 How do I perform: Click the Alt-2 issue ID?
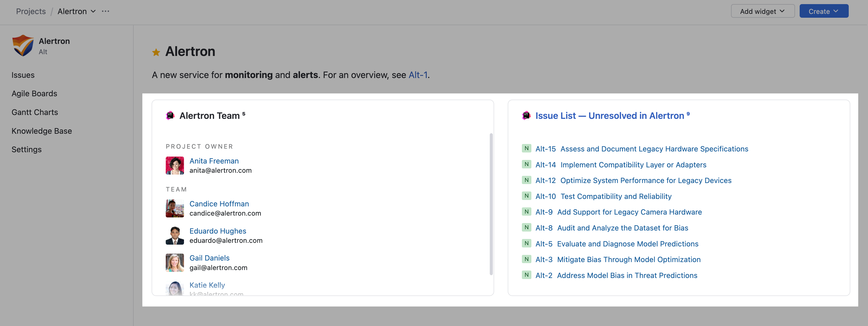click(544, 275)
